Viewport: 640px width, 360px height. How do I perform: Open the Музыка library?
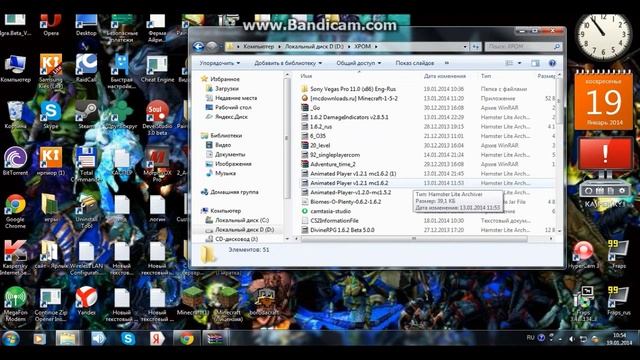[x=225, y=173]
